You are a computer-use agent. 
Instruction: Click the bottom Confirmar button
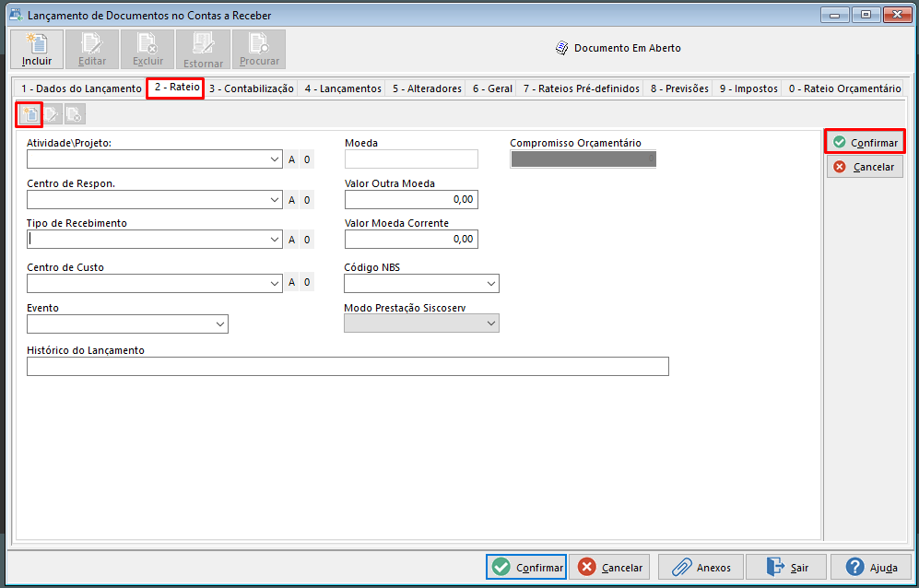pos(526,567)
